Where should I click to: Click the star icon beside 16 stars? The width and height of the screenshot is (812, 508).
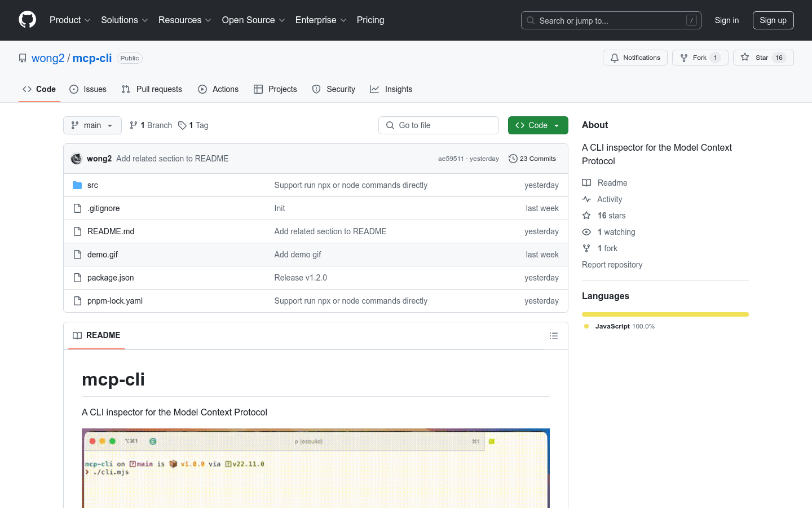click(586, 216)
